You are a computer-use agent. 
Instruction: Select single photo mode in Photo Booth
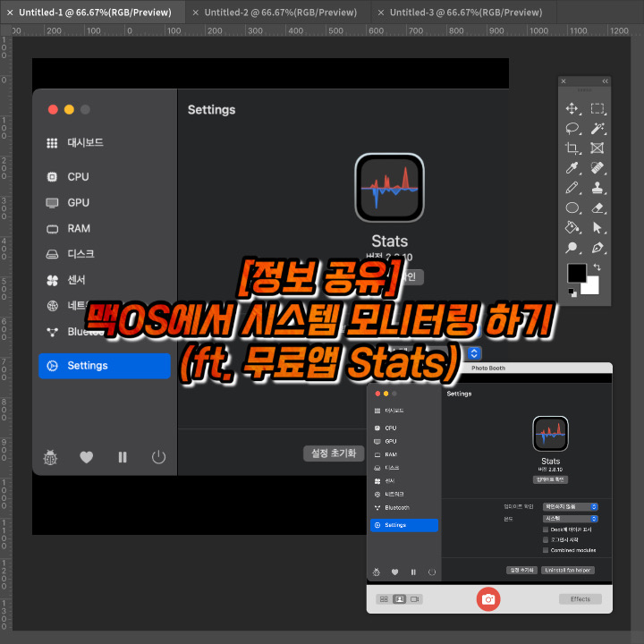coord(399,599)
